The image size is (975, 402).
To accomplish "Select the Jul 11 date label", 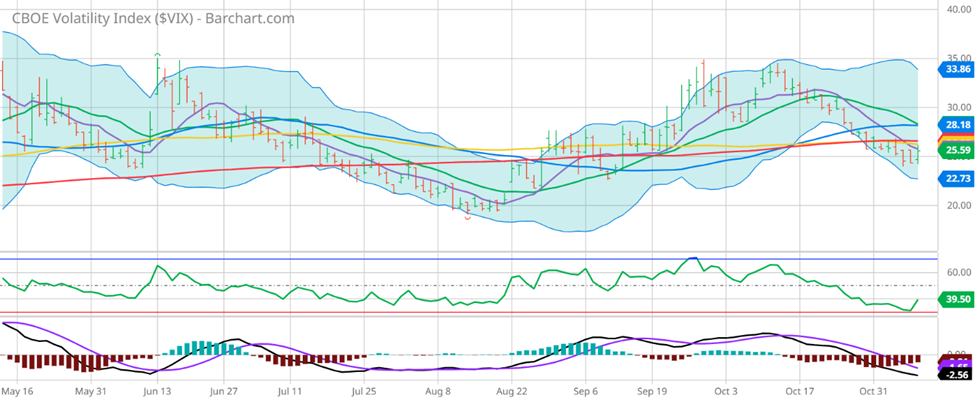I will click(292, 391).
